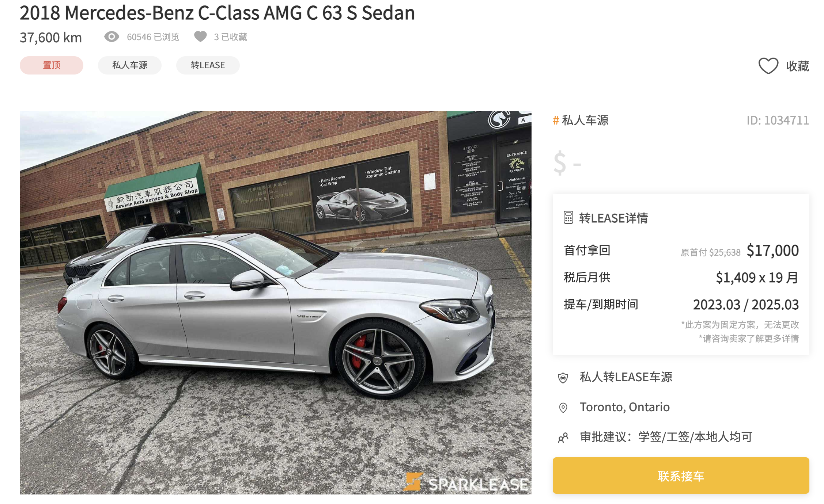Click the $17,000 down payment amount

(772, 251)
